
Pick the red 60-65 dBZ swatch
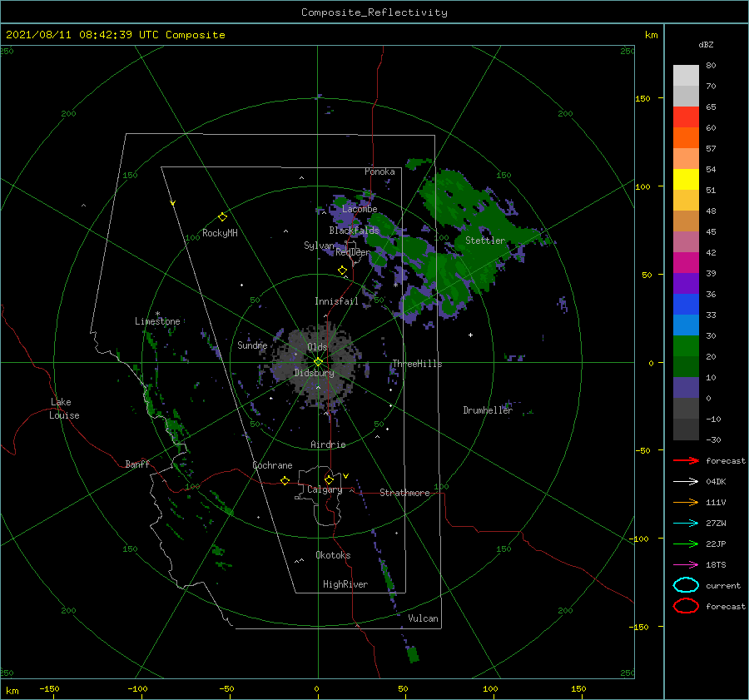point(686,117)
